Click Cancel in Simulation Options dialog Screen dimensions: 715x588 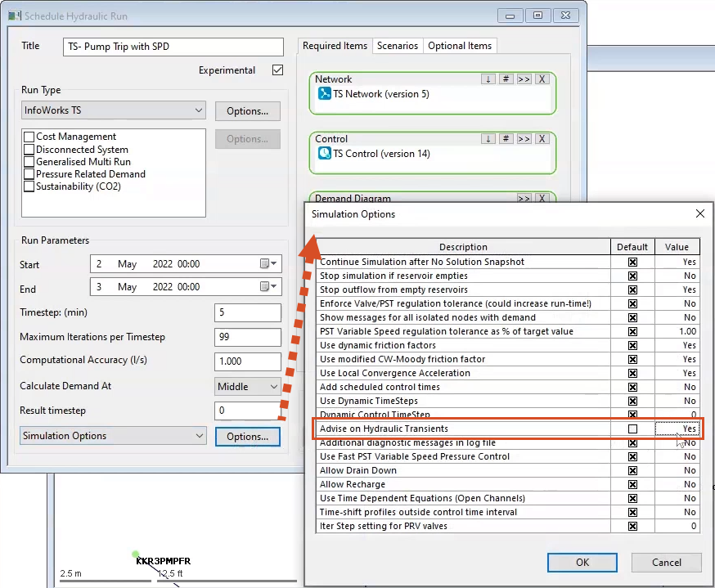(x=666, y=563)
